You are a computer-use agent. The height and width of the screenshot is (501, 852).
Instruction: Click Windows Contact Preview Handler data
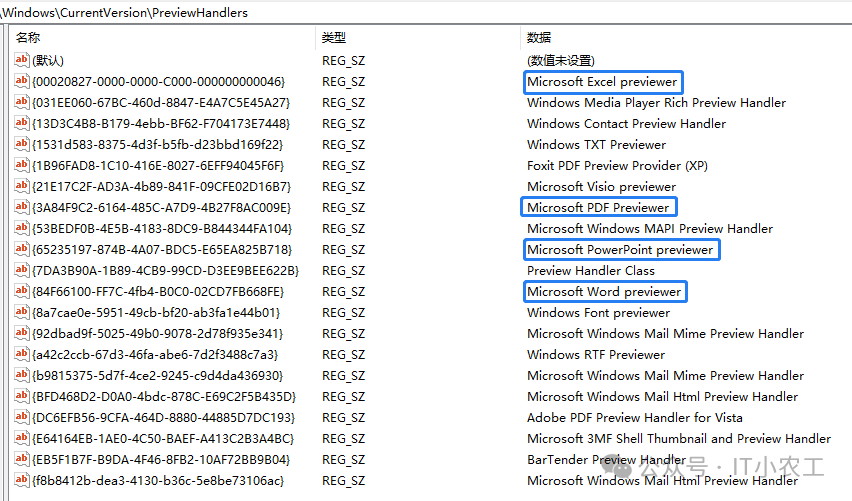click(x=626, y=124)
